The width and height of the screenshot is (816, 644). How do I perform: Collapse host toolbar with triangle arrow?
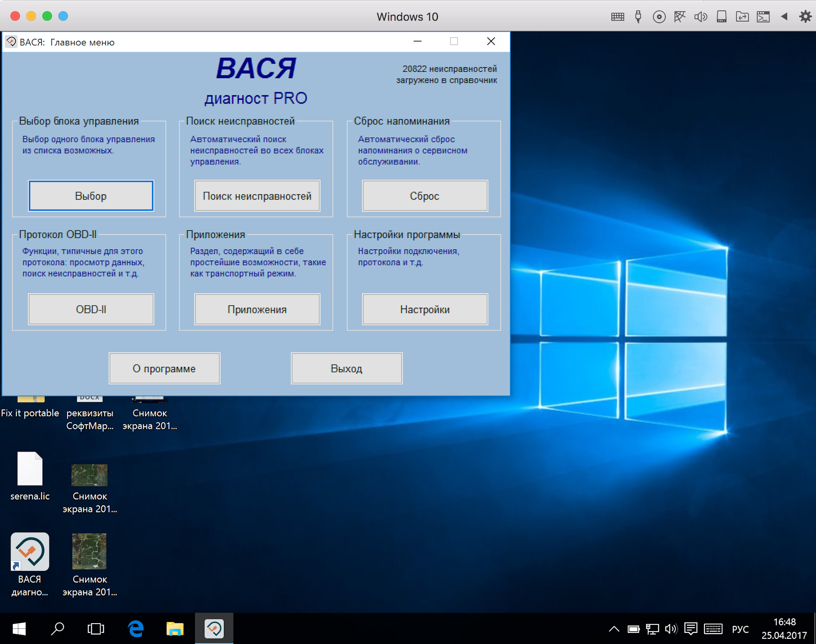pyautogui.click(x=784, y=17)
